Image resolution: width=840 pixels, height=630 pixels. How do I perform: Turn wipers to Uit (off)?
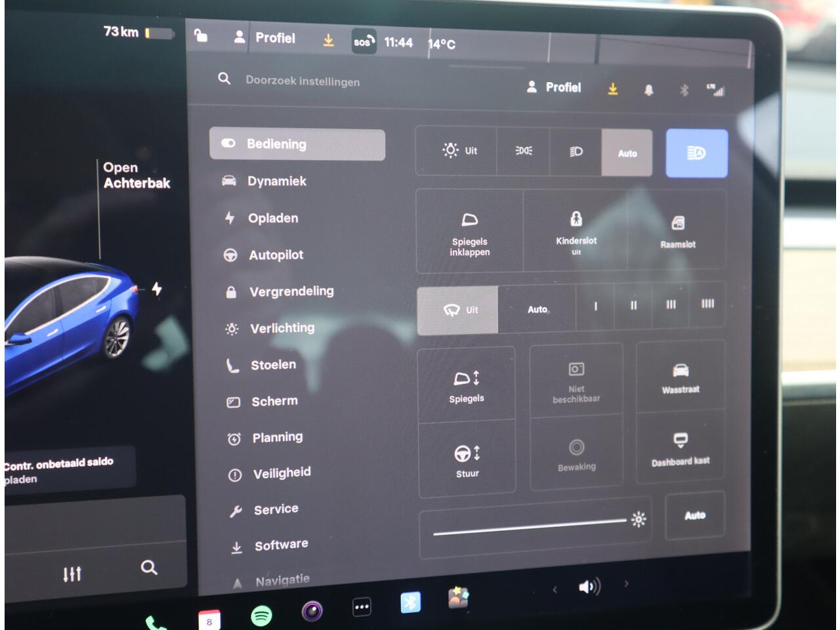tap(457, 310)
